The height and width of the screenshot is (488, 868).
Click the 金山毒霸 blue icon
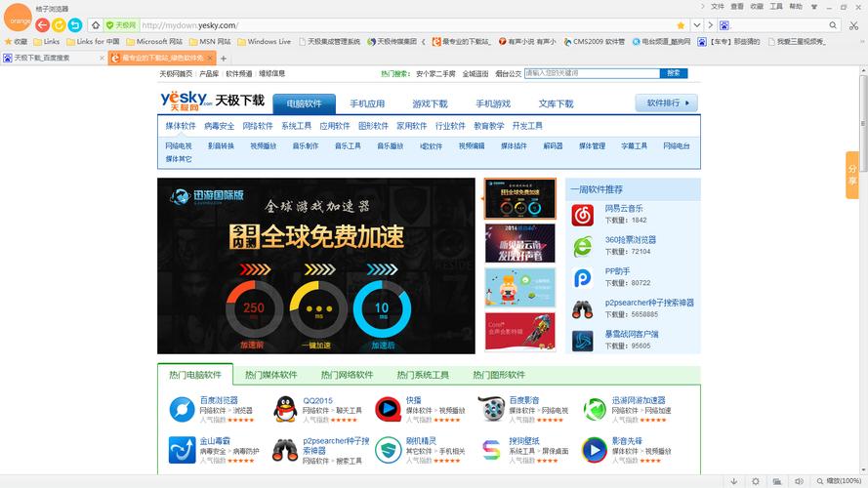tap(183, 450)
